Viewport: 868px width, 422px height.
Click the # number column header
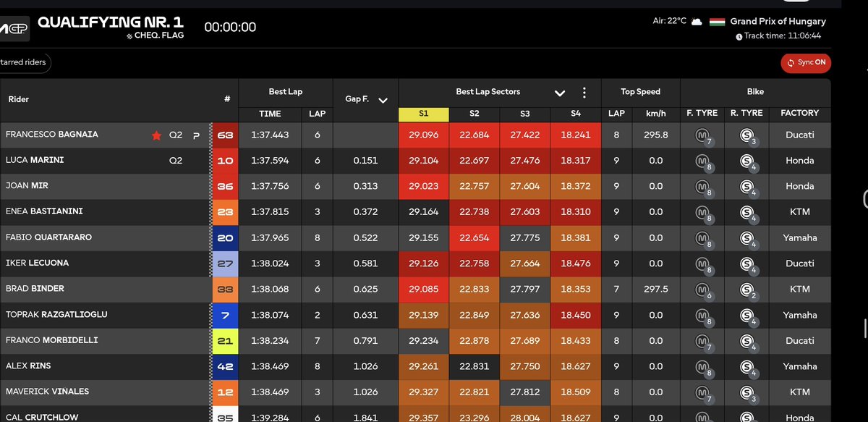(x=227, y=99)
